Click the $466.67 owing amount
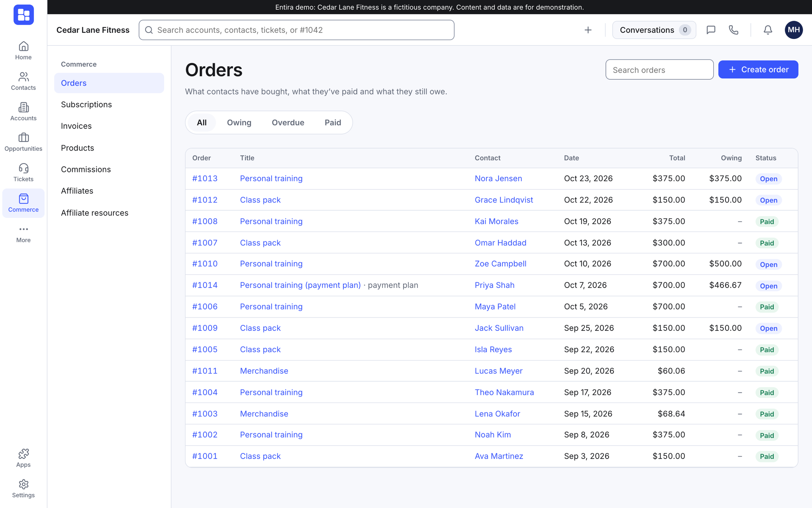This screenshot has height=508, width=812. 725,285
